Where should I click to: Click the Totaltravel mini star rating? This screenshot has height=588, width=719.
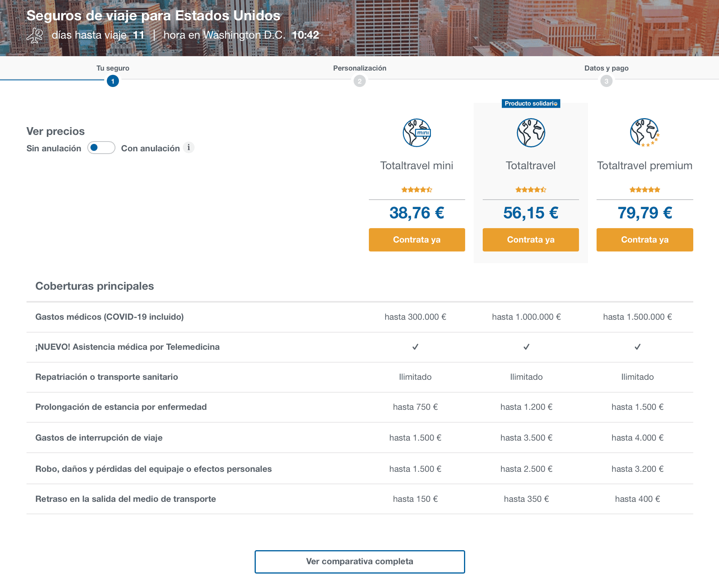(417, 190)
